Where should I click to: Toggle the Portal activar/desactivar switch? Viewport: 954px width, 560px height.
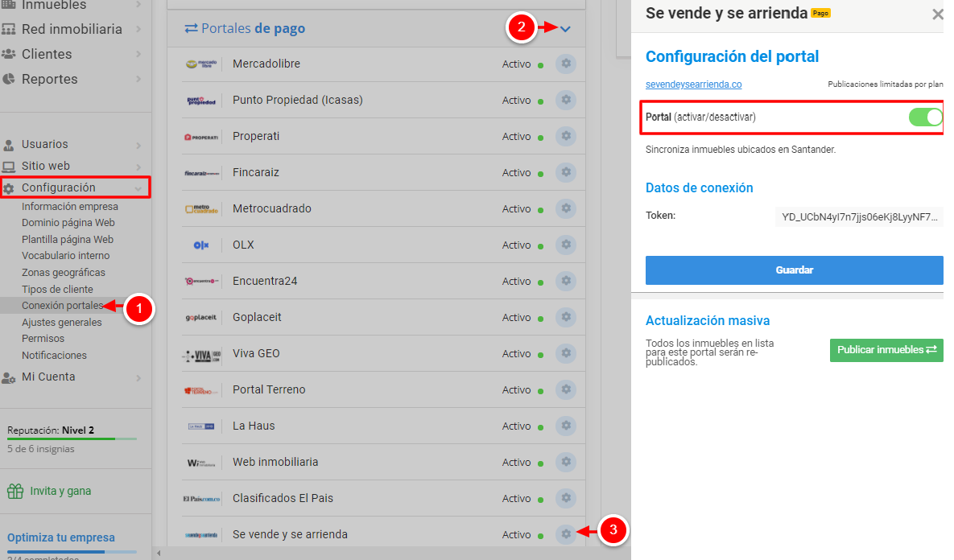click(x=925, y=117)
